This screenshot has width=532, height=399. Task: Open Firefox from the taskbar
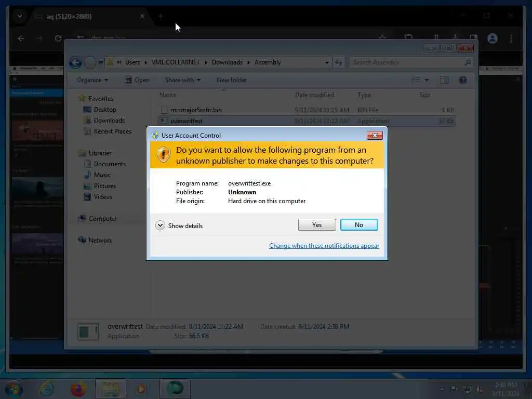click(x=78, y=389)
